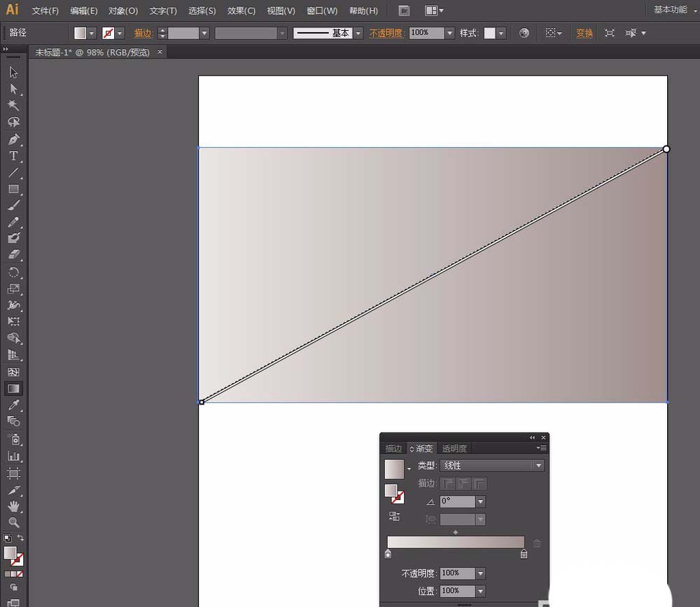Select the Line Segment tool

(x=13, y=172)
